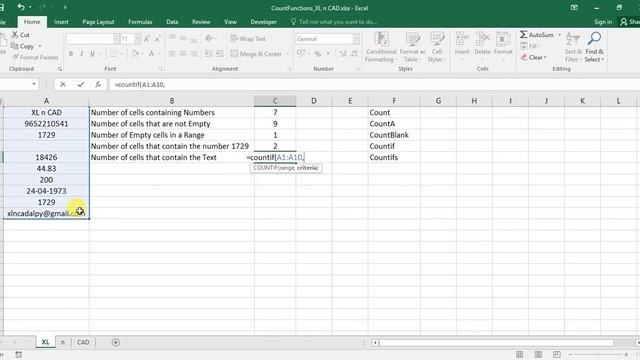Toggle Underline formatting
Screen dimensions: 640x360
(92, 53)
